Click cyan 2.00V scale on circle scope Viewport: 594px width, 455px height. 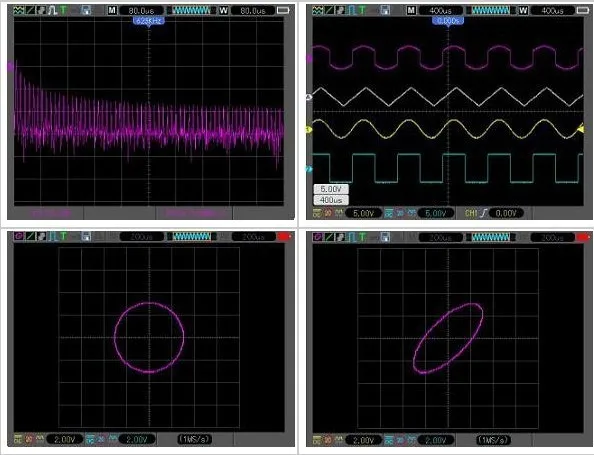point(137,439)
